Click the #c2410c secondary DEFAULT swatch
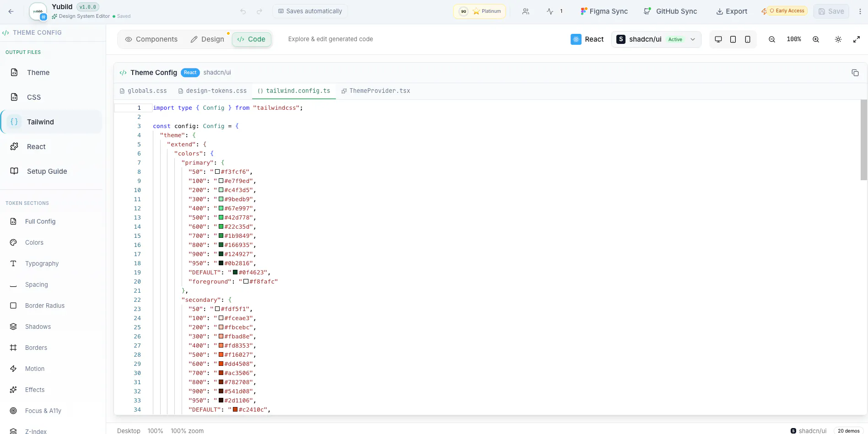This screenshot has height=434, width=868. click(x=235, y=409)
